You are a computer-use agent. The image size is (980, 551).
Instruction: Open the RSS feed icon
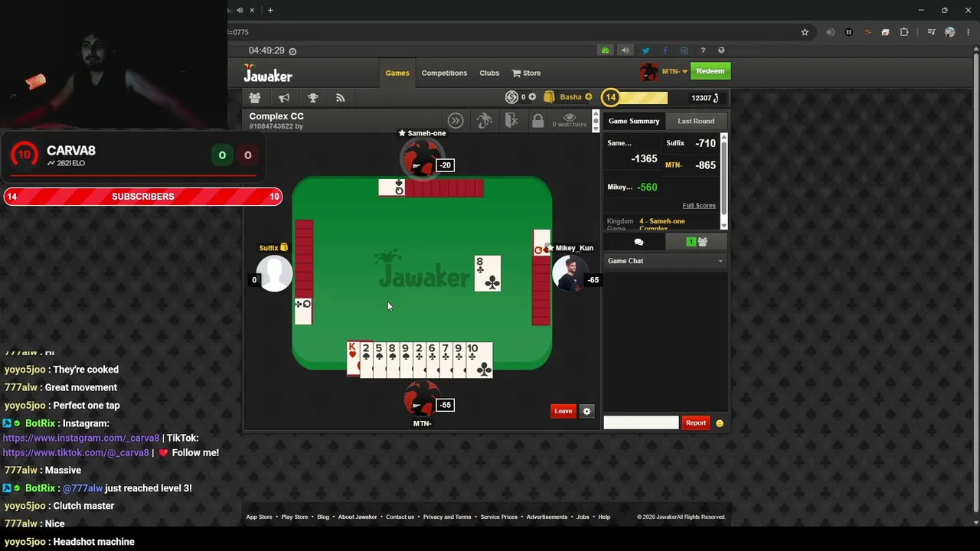tap(341, 98)
